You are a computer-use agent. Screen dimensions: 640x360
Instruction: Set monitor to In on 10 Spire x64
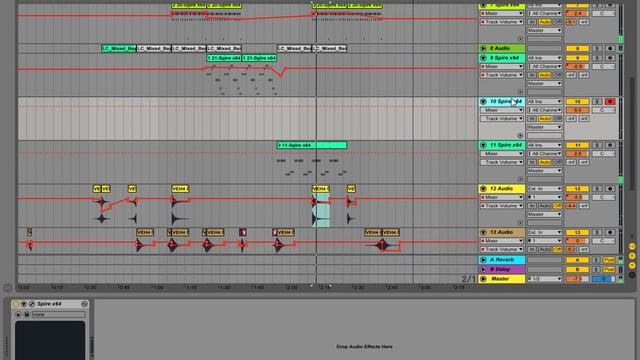click(531, 118)
